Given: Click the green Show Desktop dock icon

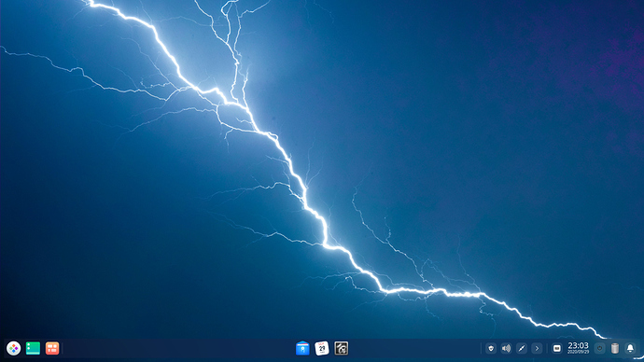Looking at the screenshot, I should [x=33, y=348].
